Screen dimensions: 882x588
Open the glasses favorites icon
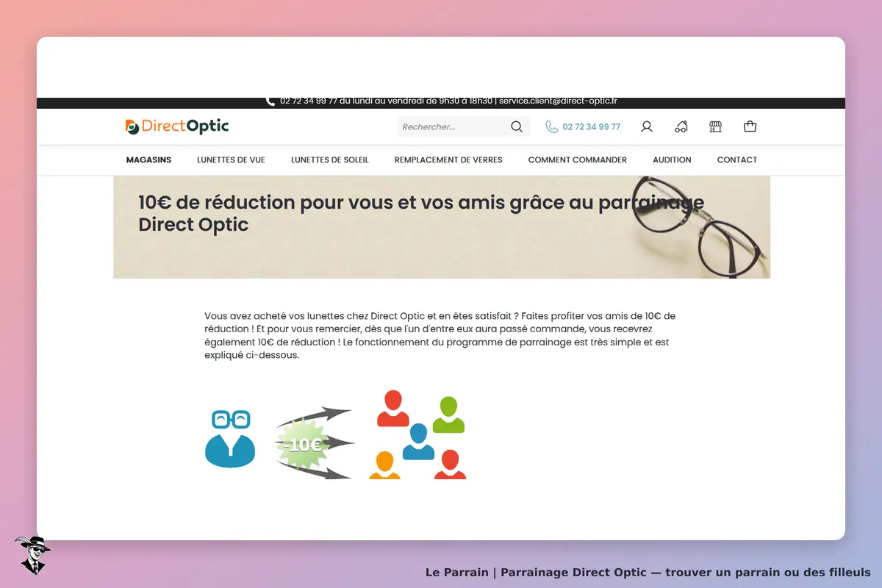point(681,127)
